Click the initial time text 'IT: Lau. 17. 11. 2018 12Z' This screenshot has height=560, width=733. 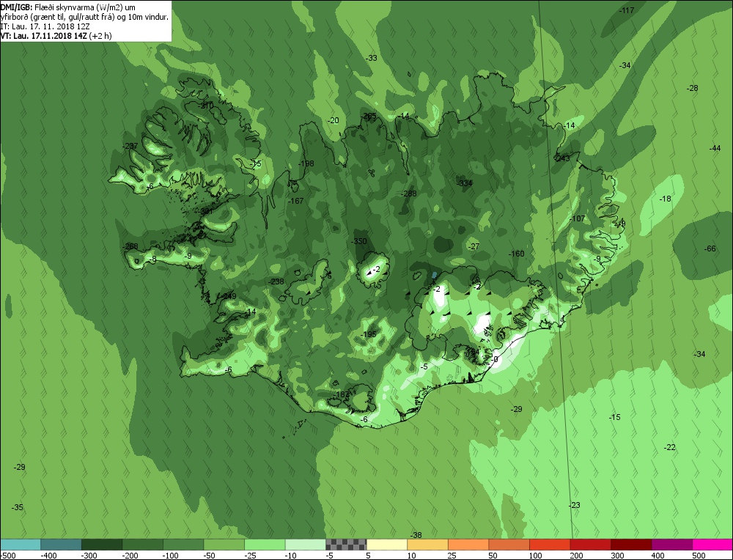pyautogui.click(x=45, y=26)
